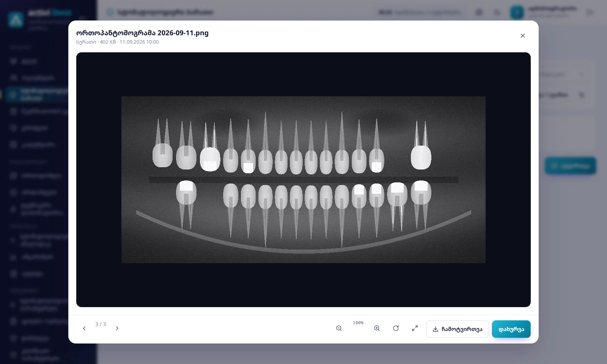
Task: Click the 100% zoom level label
Action: pyautogui.click(x=358, y=323)
